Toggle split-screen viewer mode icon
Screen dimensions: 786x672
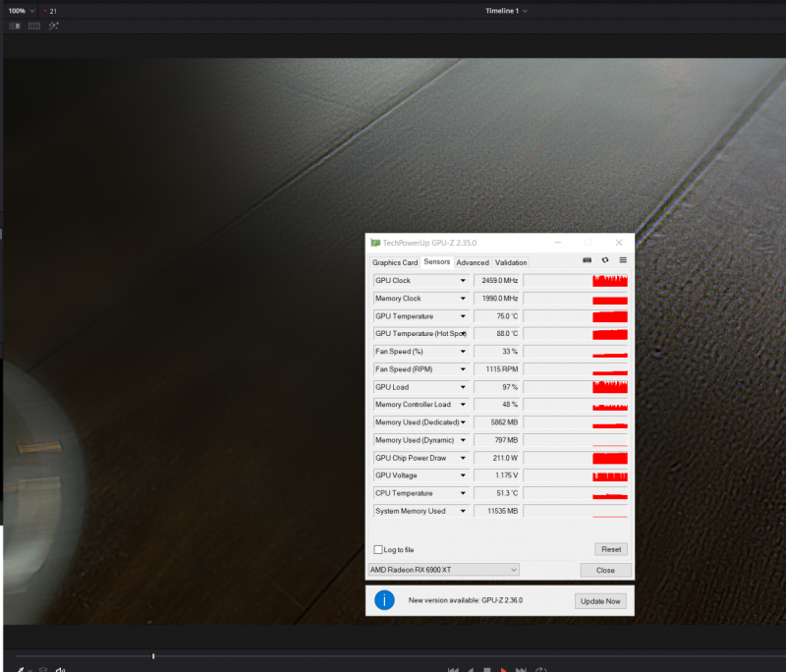coord(15,27)
